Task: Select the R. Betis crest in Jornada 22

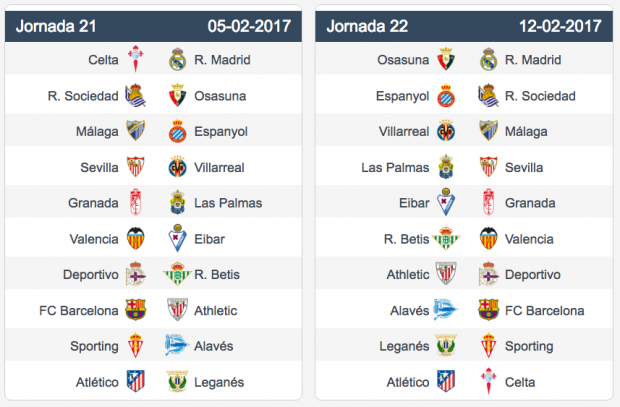Action: pos(446,238)
